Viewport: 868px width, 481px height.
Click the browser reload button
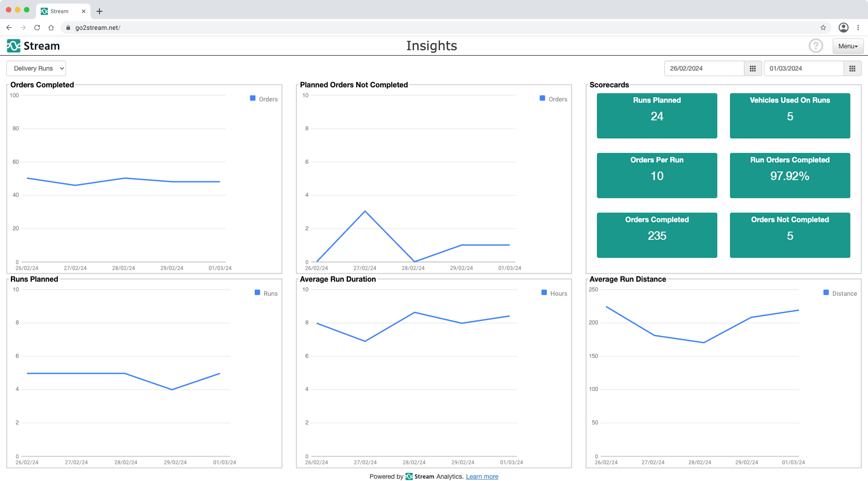(37, 28)
